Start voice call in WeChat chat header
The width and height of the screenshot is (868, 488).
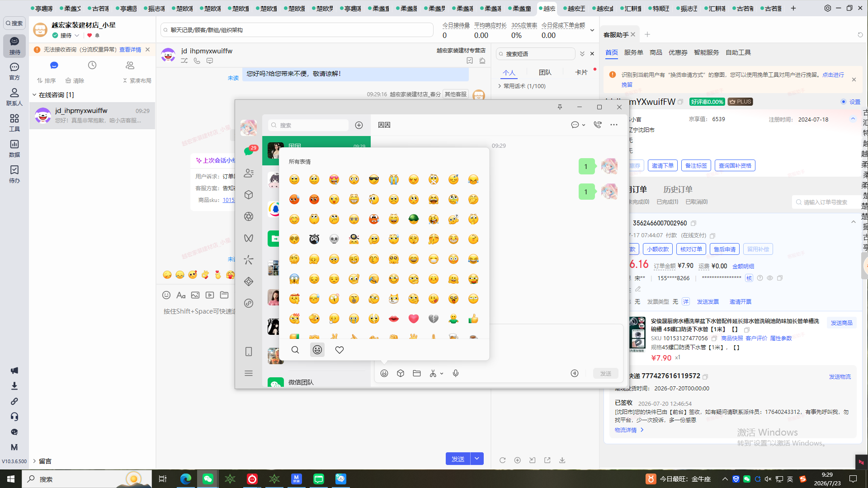click(x=598, y=125)
